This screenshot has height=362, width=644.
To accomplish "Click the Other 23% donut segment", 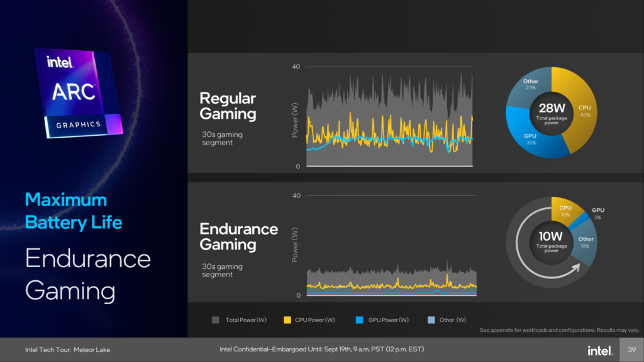I will coord(530,85).
